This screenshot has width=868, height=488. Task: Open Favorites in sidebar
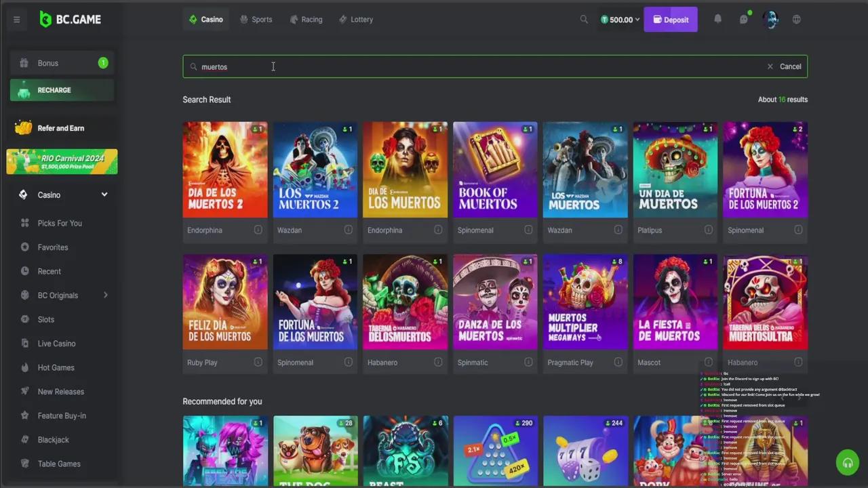pyautogui.click(x=53, y=247)
